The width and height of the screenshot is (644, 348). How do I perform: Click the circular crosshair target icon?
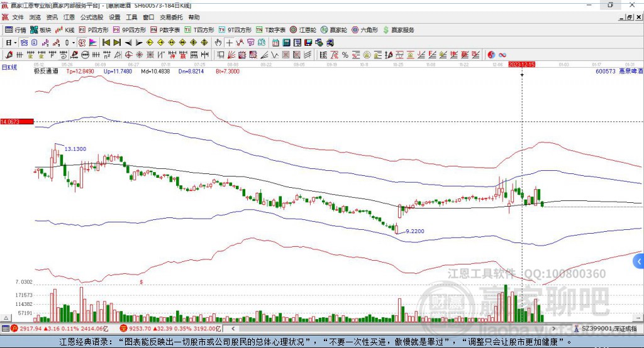point(128,55)
